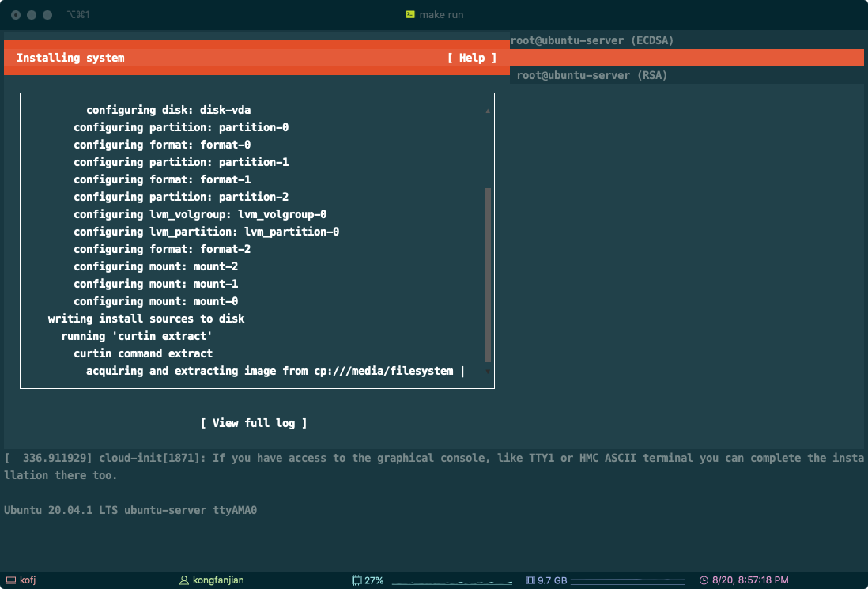Click the root@ubuntu-server (ECDSA) line
Viewport: 868px width, 589px height.
pyautogui.click(x=591, y=40)
